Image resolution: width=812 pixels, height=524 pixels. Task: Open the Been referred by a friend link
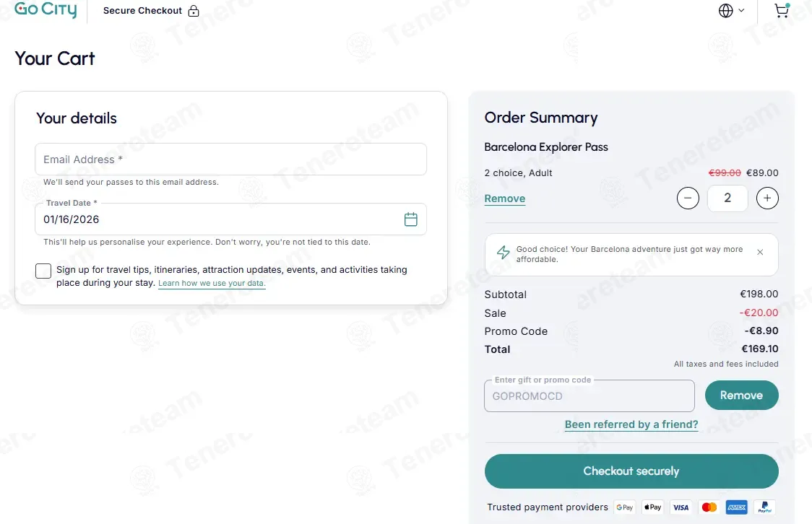pyautogui.click(x=631, y=424)
